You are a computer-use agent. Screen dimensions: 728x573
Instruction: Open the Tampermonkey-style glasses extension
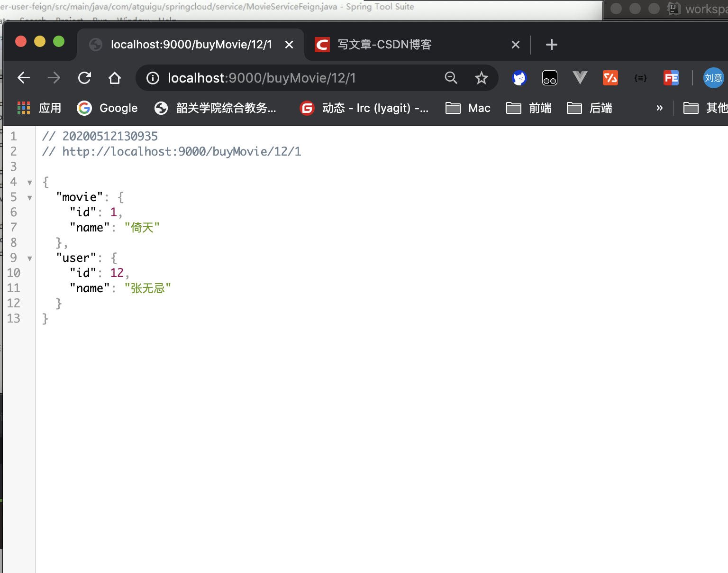click(x=550, y=78)
